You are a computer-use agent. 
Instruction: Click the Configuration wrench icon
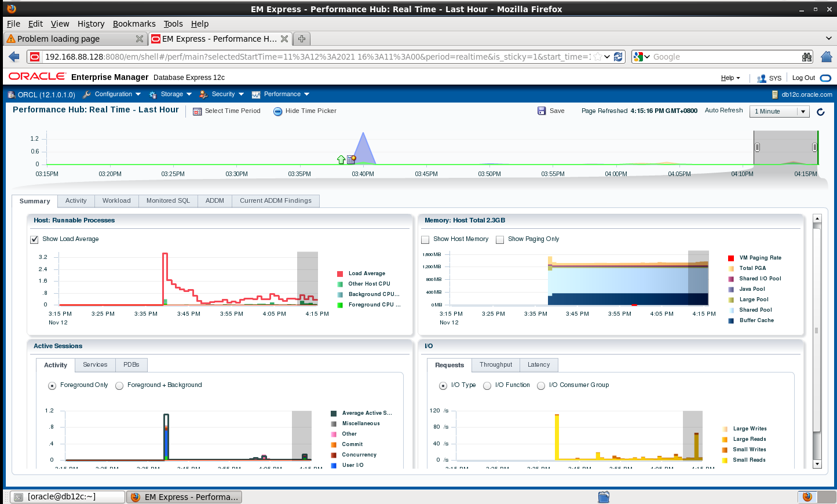[87, 94]
